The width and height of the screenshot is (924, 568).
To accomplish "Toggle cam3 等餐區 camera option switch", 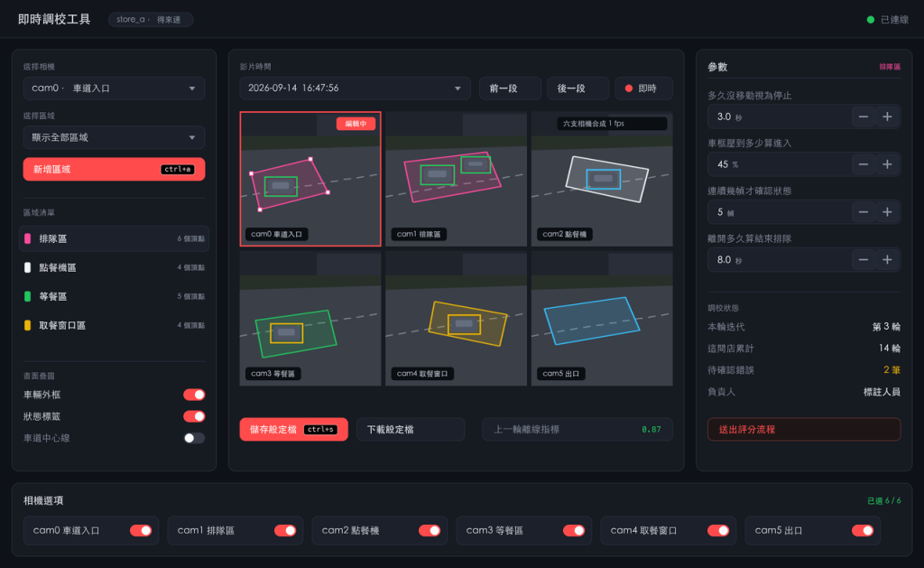I will pos(574,530).
